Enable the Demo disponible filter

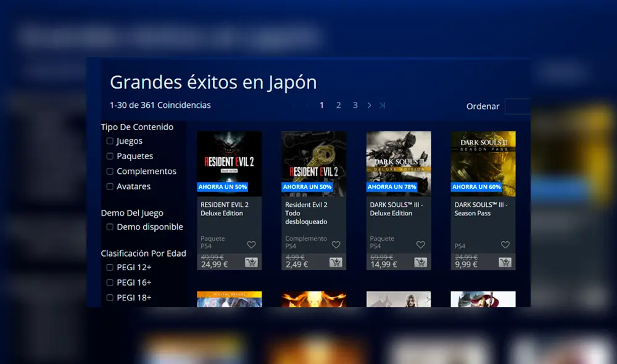coord(110,227)
